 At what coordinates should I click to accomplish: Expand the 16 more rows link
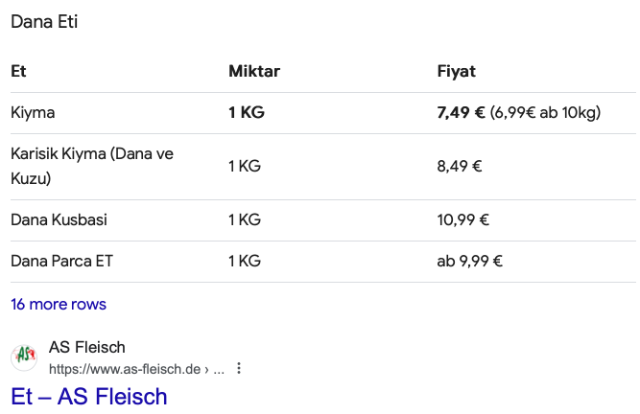click(58, 304)
